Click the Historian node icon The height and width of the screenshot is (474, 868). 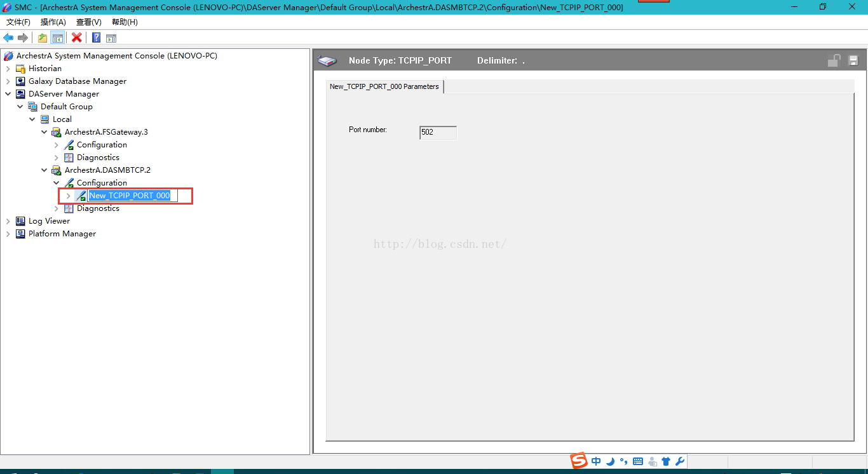tap(21, 69)
